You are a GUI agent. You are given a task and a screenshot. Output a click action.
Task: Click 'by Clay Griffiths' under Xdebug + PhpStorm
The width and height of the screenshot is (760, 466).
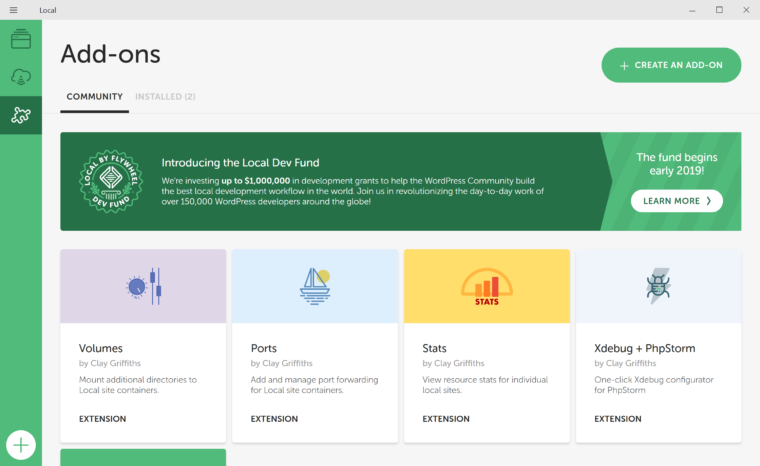point(625,363)
